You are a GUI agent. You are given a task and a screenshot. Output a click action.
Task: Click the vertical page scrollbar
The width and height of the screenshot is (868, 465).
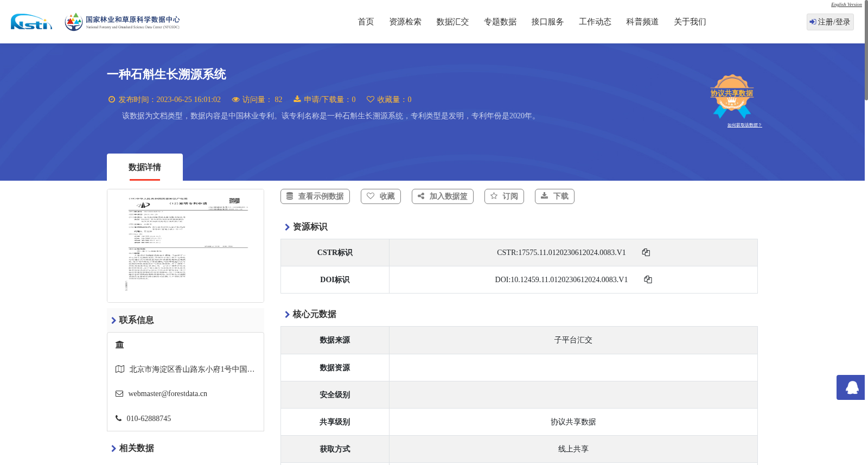click(866, 50)
